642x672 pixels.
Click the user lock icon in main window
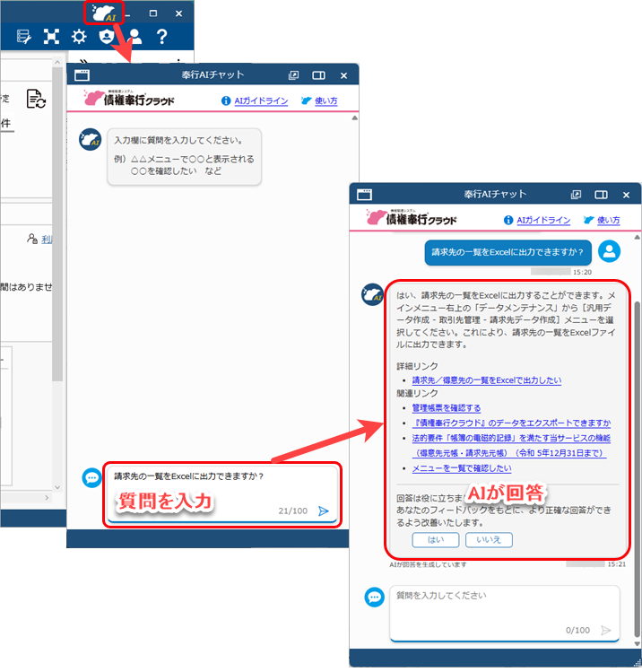click(32, 239)
